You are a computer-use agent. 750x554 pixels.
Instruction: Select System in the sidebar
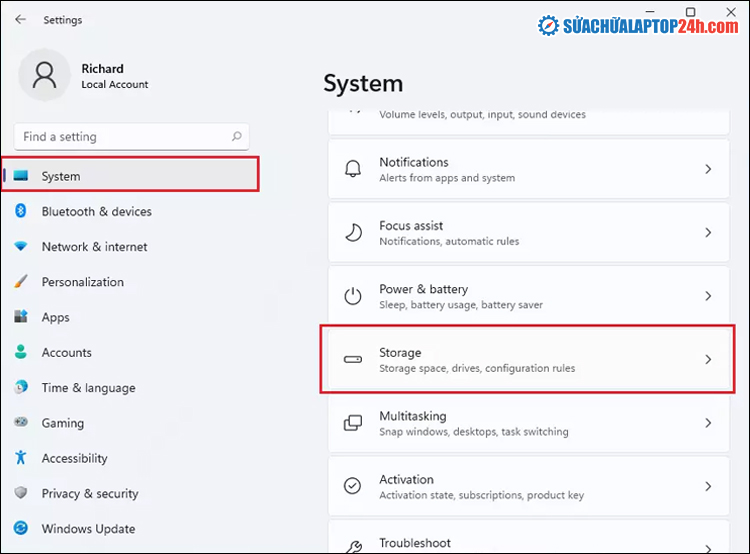[61, 176]
